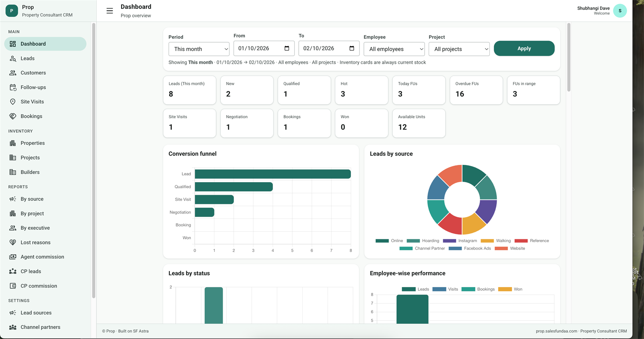
Task: Click the Prop logo in sidebar header
Action: tap(12, 11)
